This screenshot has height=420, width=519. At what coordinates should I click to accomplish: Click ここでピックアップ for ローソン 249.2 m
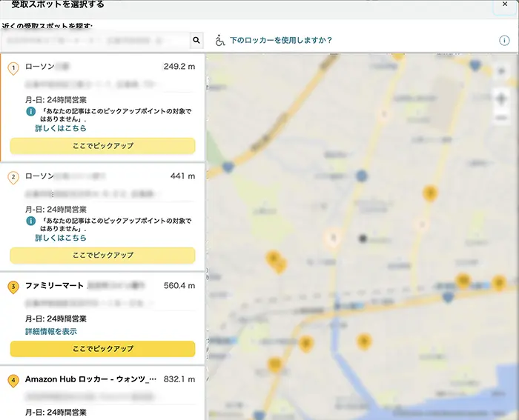[x=102, y=145]
